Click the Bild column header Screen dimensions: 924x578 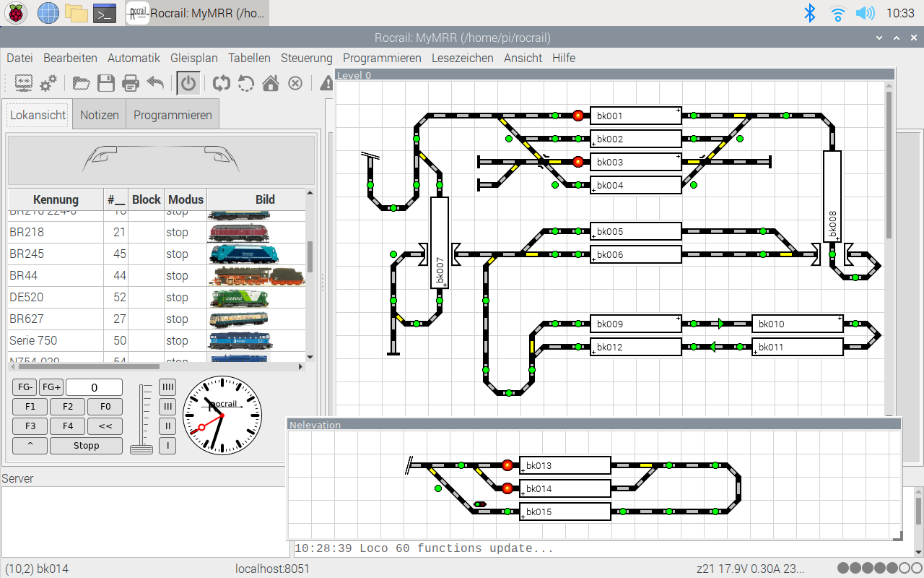click(266, 199)
